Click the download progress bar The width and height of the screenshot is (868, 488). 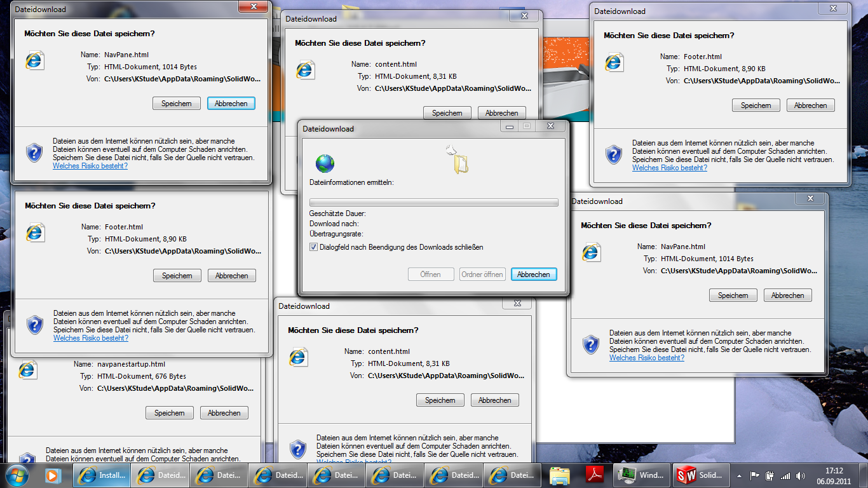click(x=433, y=203)
